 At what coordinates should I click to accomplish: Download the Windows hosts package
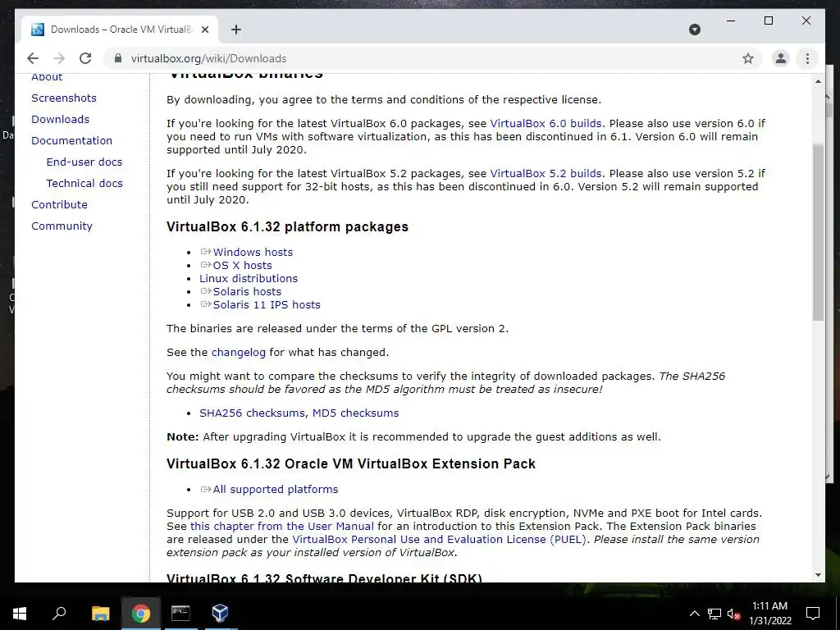pyautogui.click(x=253, y=253)
